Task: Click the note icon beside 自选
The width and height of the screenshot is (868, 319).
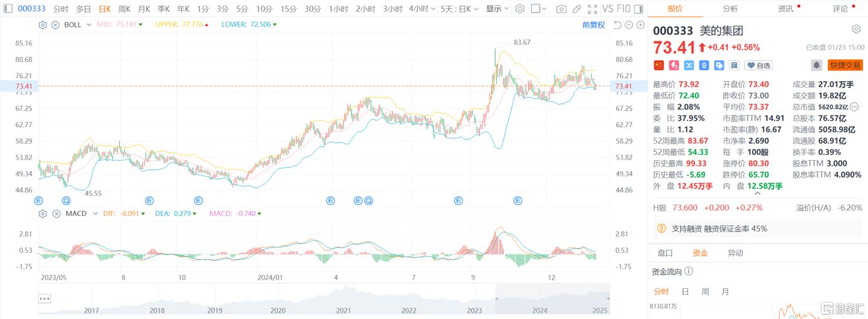Action: point(734,65)
